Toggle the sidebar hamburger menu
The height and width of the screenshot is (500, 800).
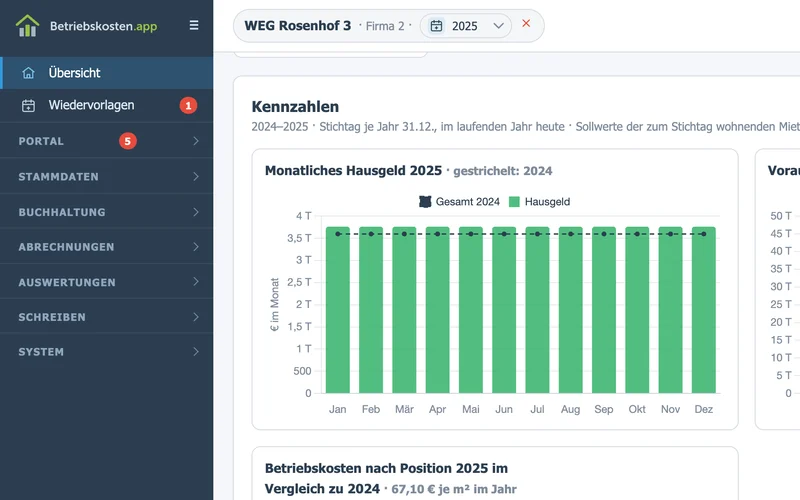point(194,25)
